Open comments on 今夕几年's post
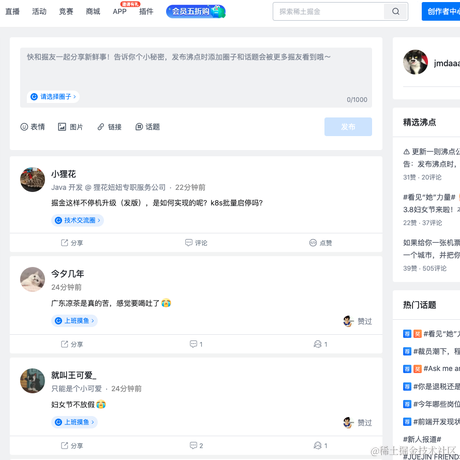 coord(196,344)
